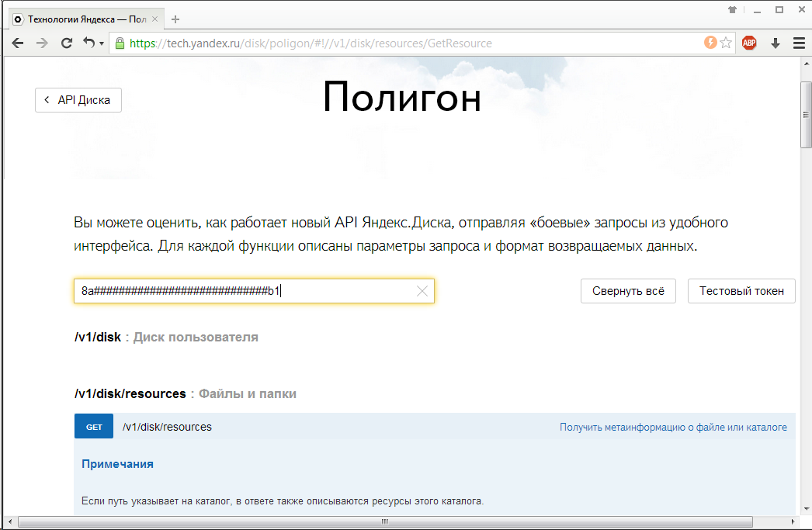Bookmark this page with the star icon

point(726,43)
